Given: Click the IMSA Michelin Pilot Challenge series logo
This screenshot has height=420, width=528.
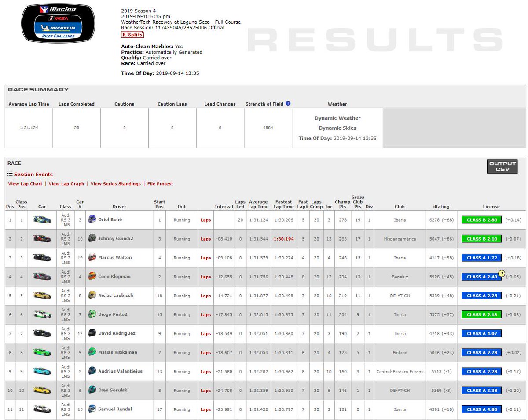Looking at the screenshot, I should [x=59, y=23].
